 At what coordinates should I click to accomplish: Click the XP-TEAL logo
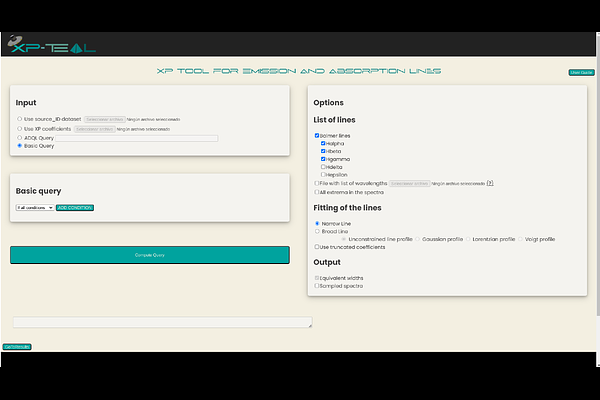pos(51,44)
